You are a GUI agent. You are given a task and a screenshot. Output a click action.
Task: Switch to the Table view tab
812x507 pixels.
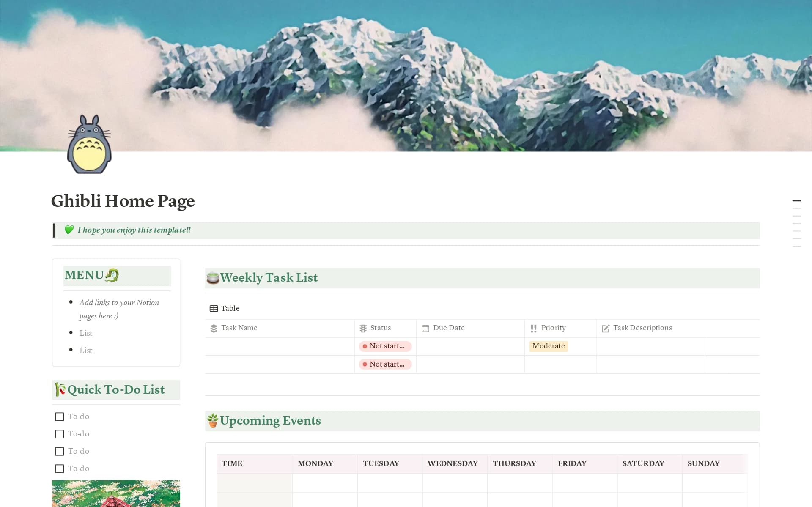225,308
